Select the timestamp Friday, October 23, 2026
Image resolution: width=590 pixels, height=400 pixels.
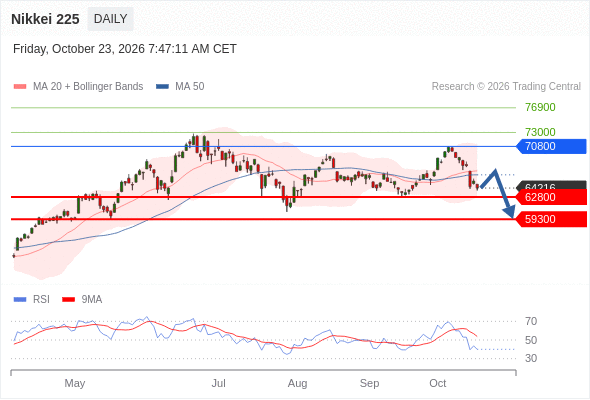(x=125, y=49)
